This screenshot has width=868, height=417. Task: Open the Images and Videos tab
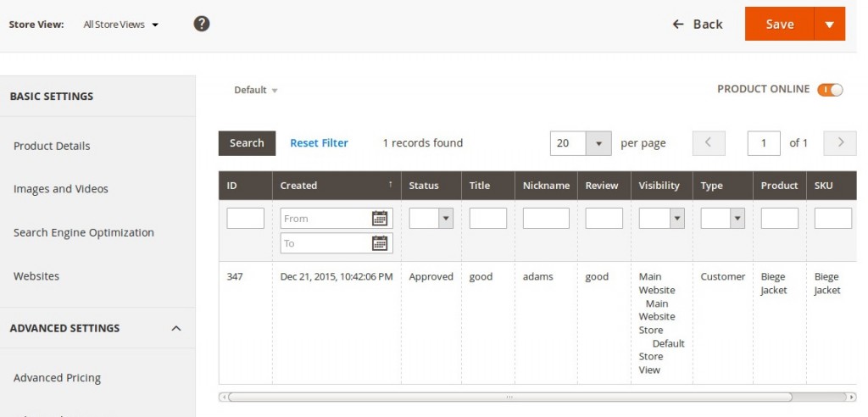[x=61, y=189]
